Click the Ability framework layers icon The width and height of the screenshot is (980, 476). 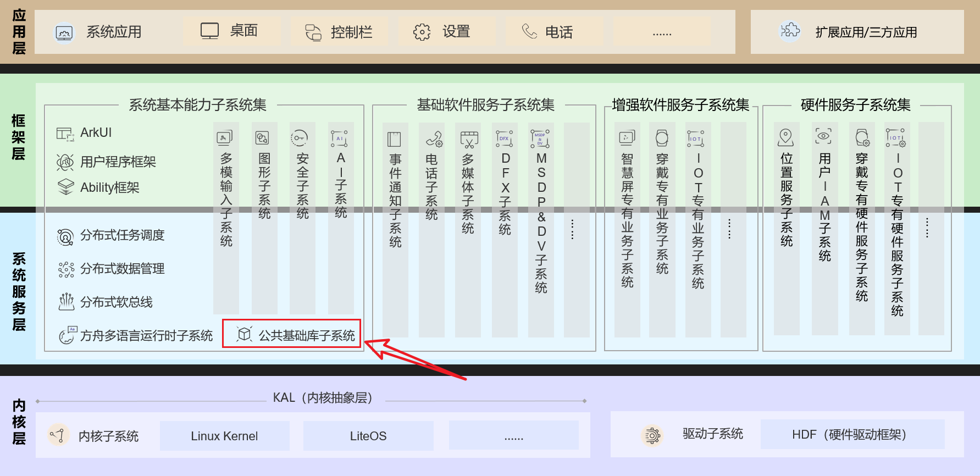[x=65, y=187]
